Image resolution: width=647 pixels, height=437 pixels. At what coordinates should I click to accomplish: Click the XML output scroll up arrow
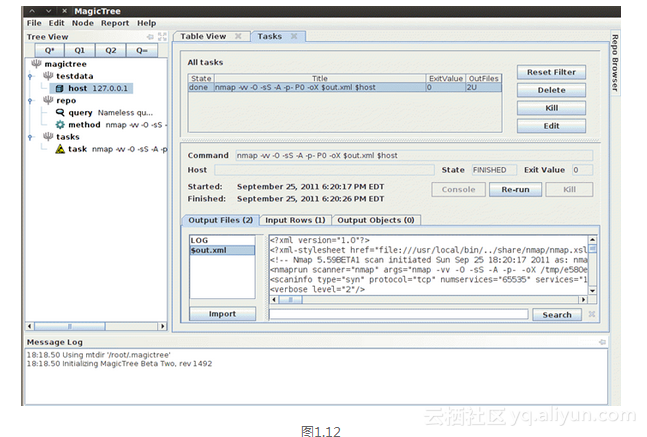click(593, 239)
